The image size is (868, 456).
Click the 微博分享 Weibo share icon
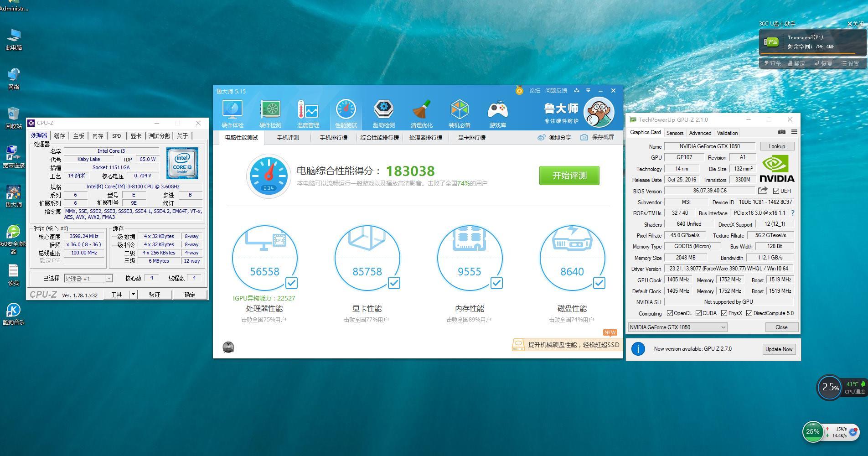coord(541,137)
